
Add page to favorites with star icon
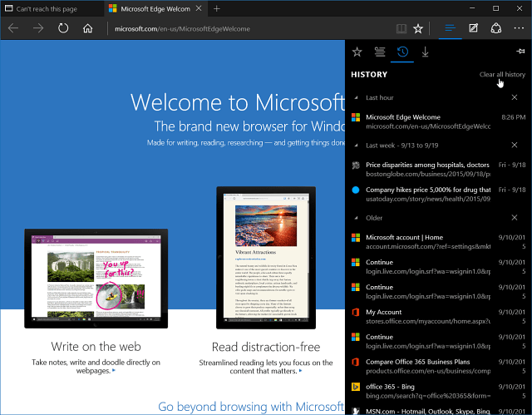[418, 29]
